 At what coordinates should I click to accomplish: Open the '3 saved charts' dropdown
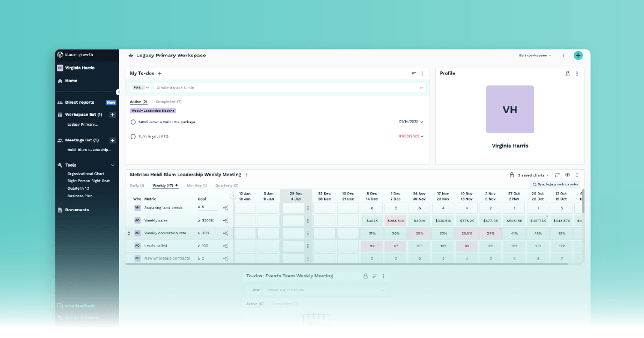[x=533, y=175]
